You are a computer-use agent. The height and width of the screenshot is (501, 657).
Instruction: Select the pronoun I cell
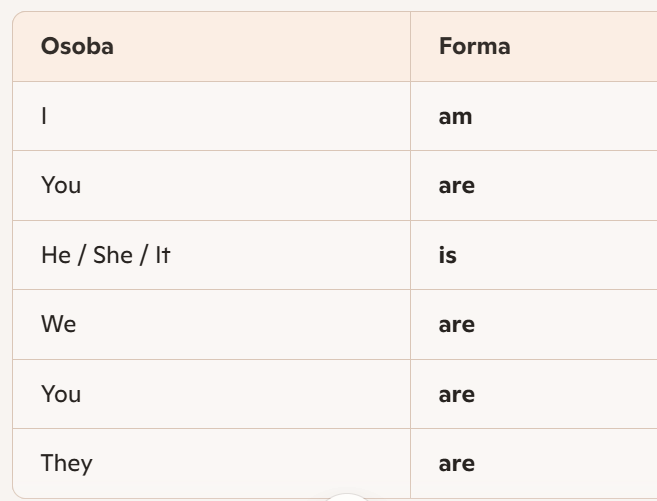pos(44,116)
